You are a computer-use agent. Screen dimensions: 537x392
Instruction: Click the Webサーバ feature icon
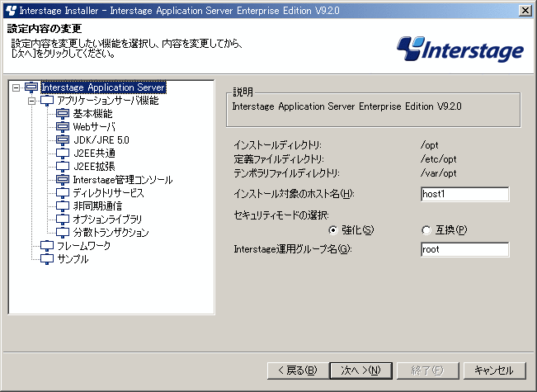point(63,127)
